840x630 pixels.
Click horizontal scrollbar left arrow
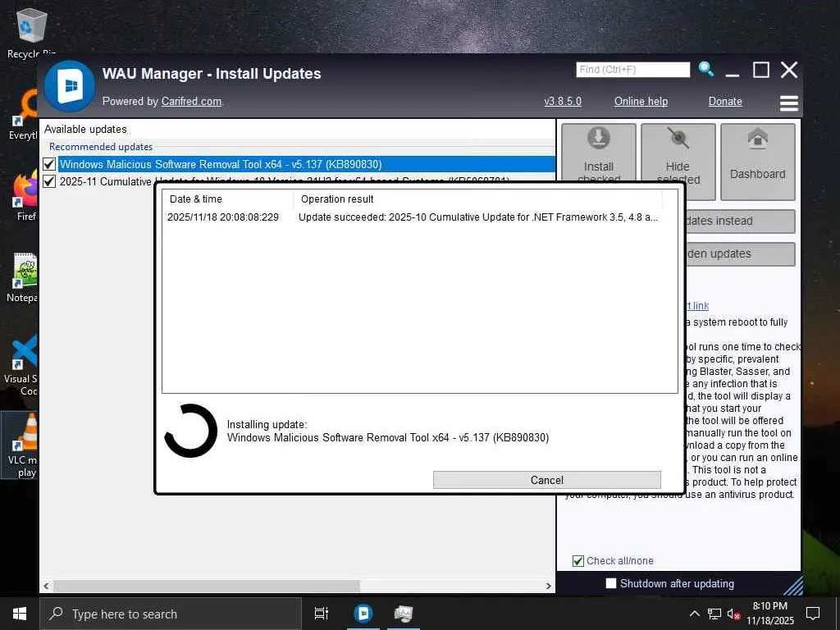coord(47,586)
